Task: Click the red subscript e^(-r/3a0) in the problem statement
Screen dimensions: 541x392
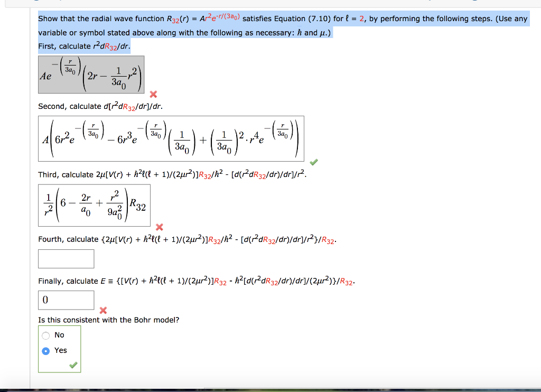Action: [222, 18]
